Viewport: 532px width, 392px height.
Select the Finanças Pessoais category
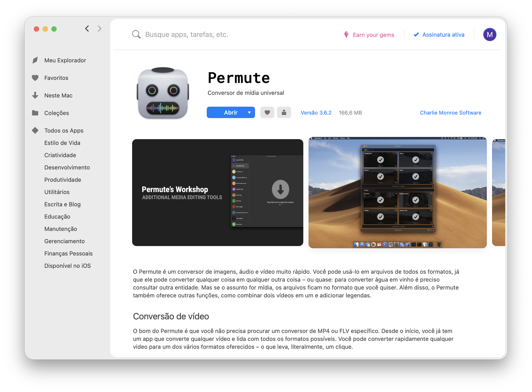pos(68,254)
